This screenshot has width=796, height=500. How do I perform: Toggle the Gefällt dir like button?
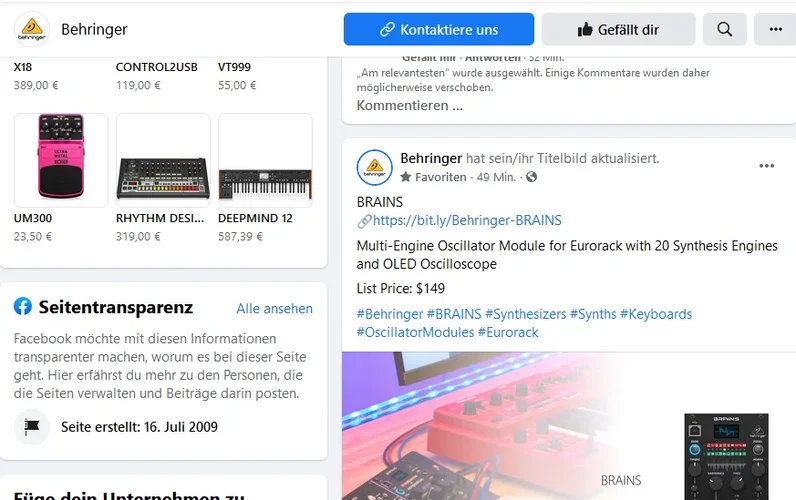(618, 29)
